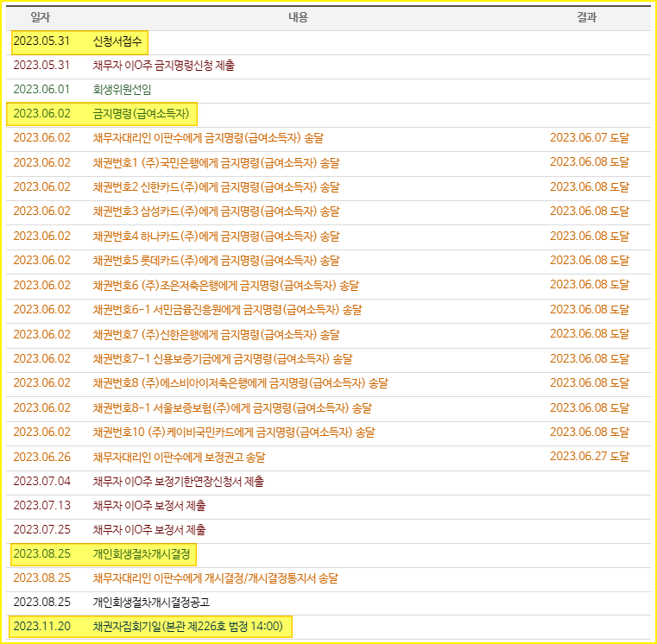Image resolution: width=657 pixels, height=644 pixels.
Task: Click 도달 result for 케이비국민카드 row
Action: click(x=589, y=432)
